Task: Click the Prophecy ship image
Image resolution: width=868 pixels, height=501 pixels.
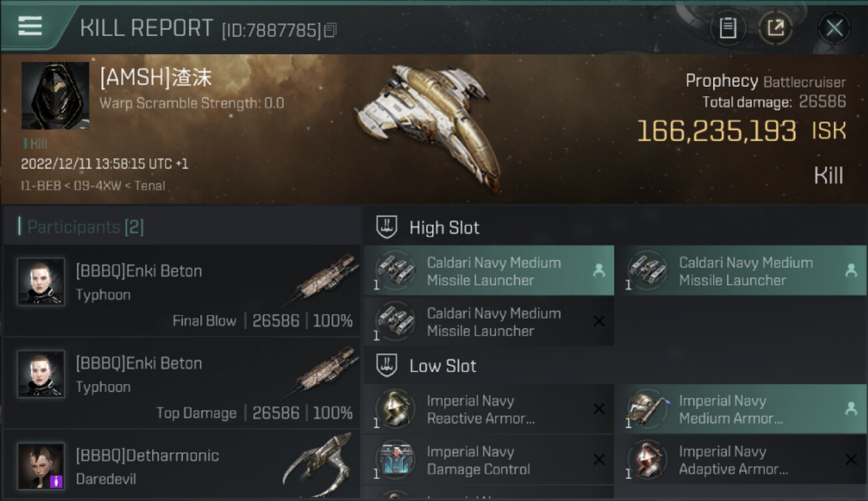Action: [x=429, y=125]
